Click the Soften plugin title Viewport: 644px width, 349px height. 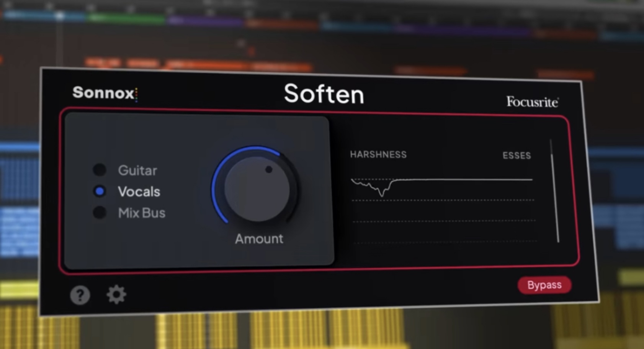[x=324, y=94]
